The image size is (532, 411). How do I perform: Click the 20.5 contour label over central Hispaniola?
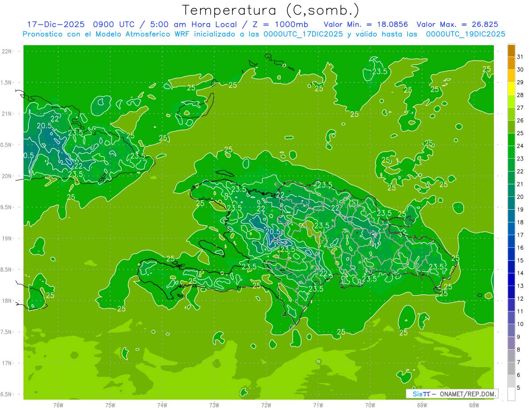273,231
